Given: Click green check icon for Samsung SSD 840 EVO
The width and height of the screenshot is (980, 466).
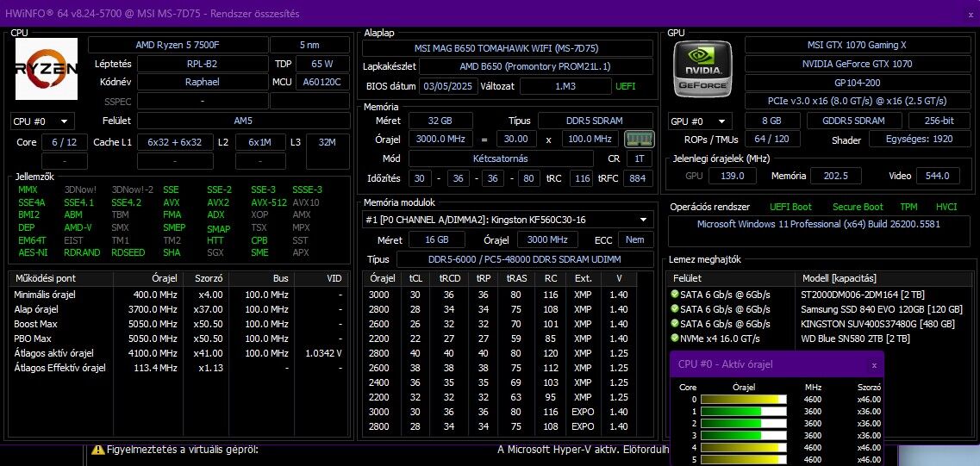Looking at the screenshot, I should (674, 308).
